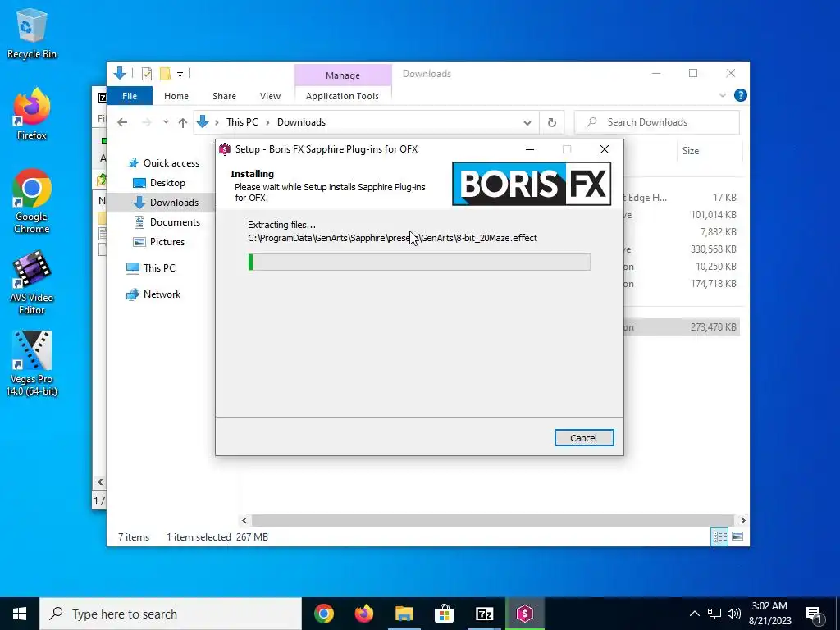Expand the Explorer ribbon chevron
Screen dimensions: 840x630
click(x=722, y=95)
